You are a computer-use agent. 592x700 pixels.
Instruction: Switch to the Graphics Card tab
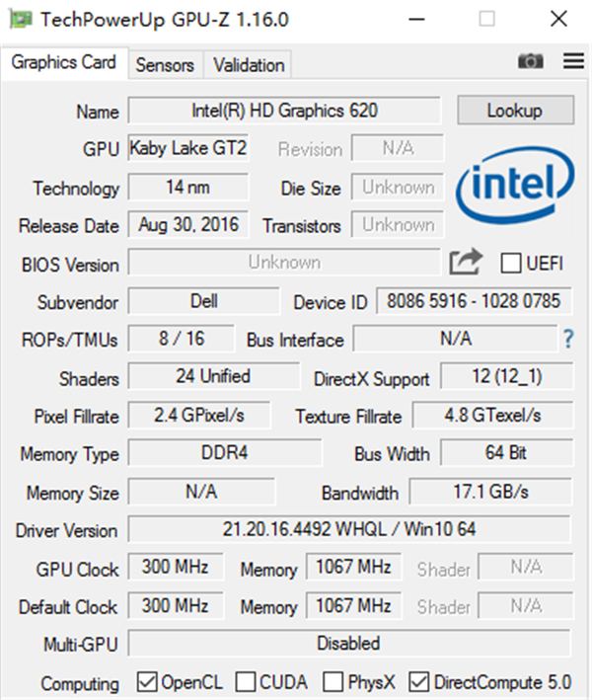64,62
